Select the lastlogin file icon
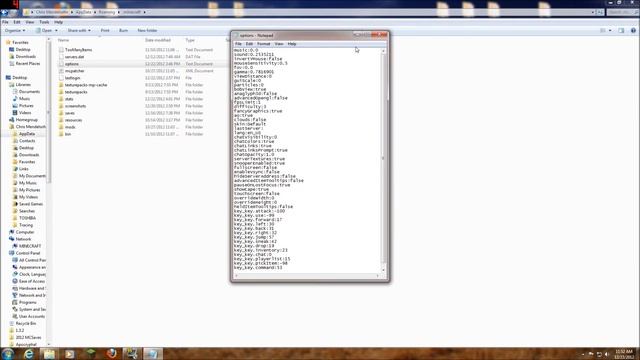 (x=61, y=78)
